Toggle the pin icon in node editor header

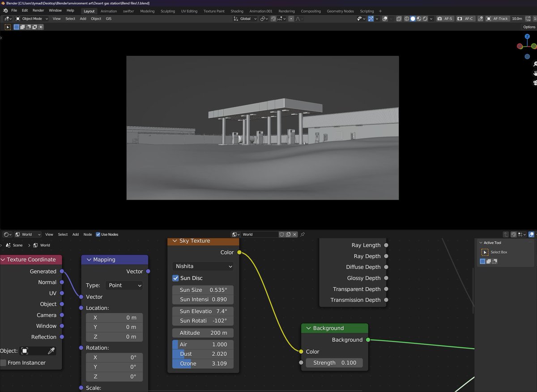pyautogui.click(x=303, y=234)
